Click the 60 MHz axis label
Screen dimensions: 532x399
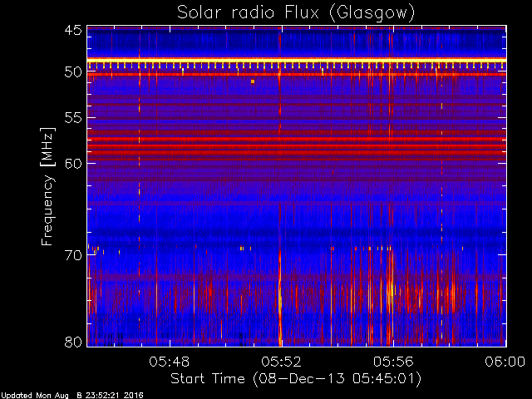pos(73,163)
